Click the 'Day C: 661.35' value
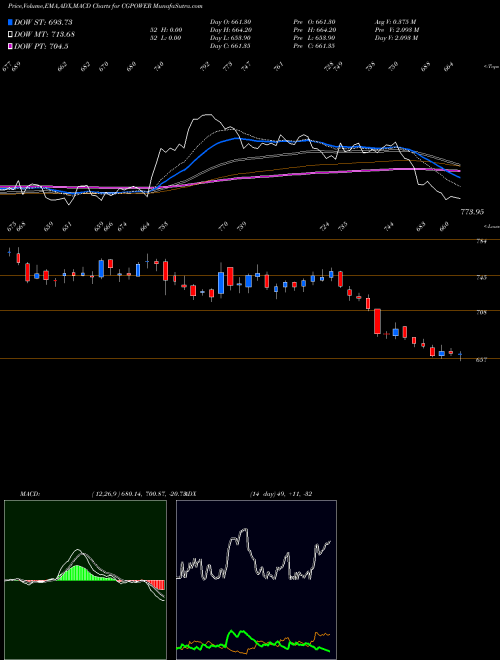The height and width of the screenshot is (660, 500). tap(230, 46)
